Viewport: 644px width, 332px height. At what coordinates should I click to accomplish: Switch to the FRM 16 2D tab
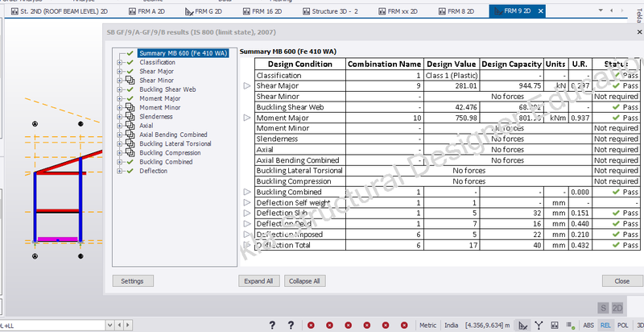(x=262, y=11)
